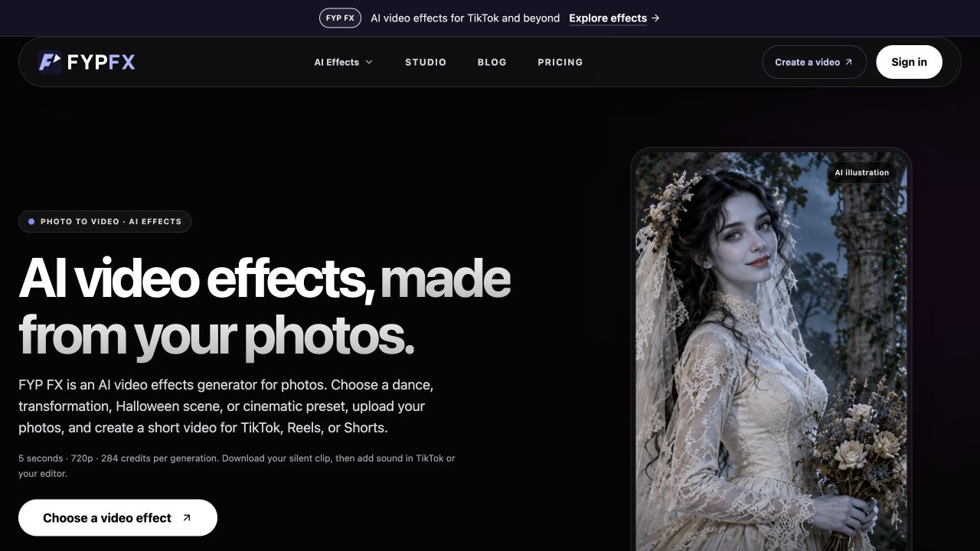Open the PRICING page

[x=560, y=62]
